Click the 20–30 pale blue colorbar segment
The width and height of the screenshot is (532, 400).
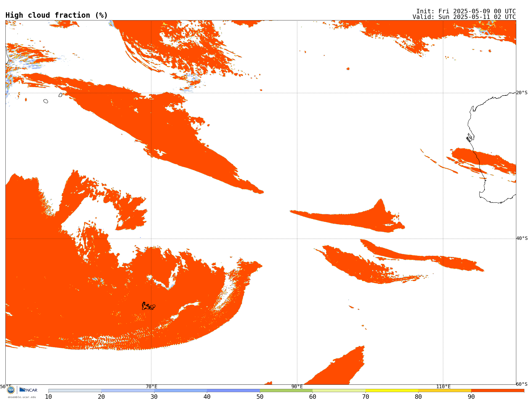click(x=128, y=391)
